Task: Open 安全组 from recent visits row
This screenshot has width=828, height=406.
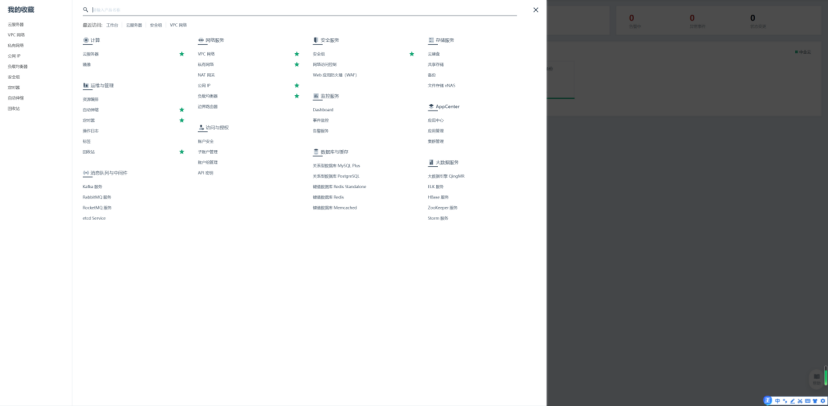Action: pos(156,25)
